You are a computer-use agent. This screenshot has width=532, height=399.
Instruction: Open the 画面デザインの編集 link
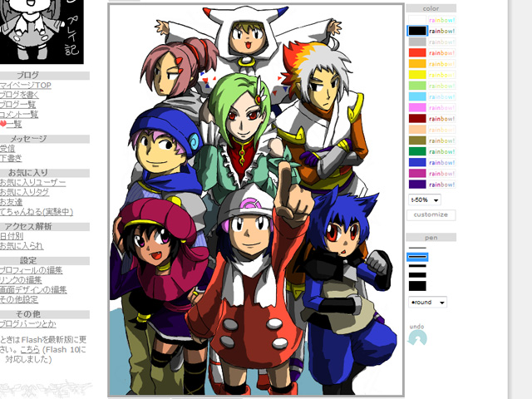33,290
